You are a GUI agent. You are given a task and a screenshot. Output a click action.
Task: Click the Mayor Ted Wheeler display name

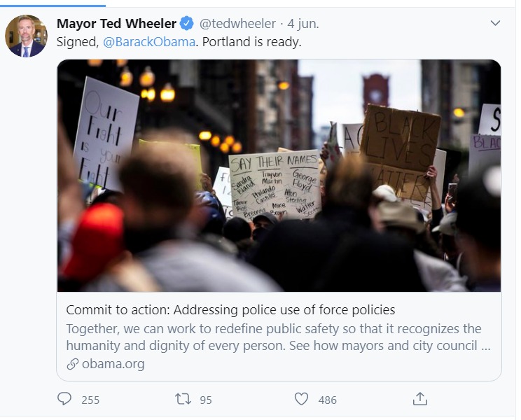point(116,24)
